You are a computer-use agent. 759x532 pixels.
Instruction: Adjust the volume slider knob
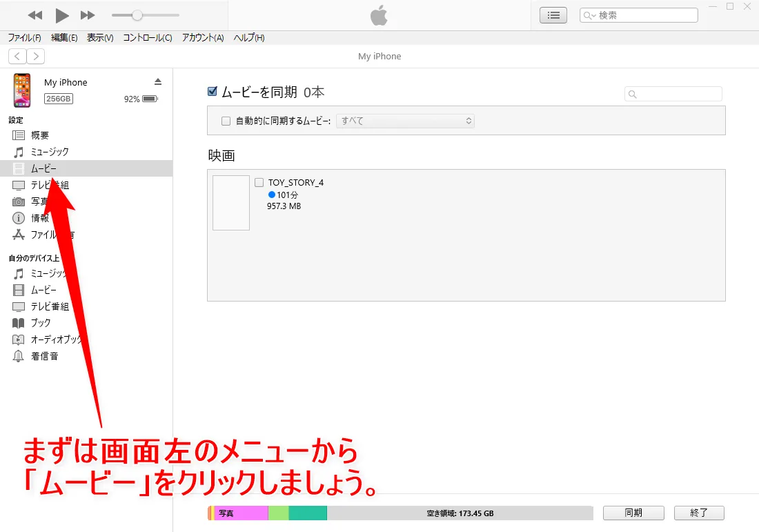pyautogui.click(x=137, y=15)
